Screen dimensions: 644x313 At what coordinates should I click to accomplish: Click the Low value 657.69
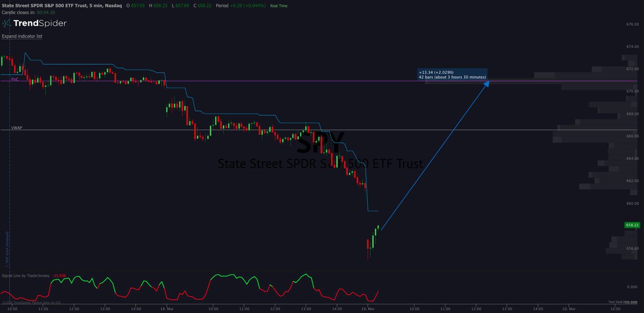tap(181, 5)
